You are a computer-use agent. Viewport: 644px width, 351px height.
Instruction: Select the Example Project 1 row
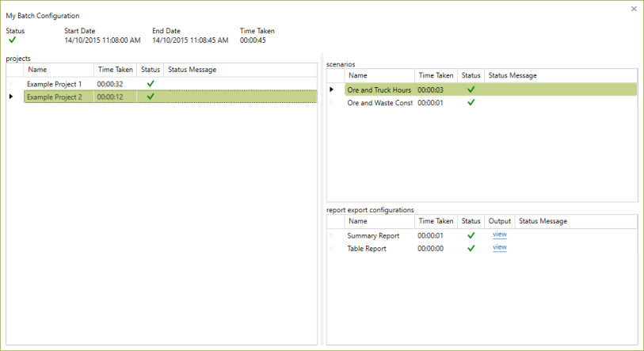click(x=170, y=84)
